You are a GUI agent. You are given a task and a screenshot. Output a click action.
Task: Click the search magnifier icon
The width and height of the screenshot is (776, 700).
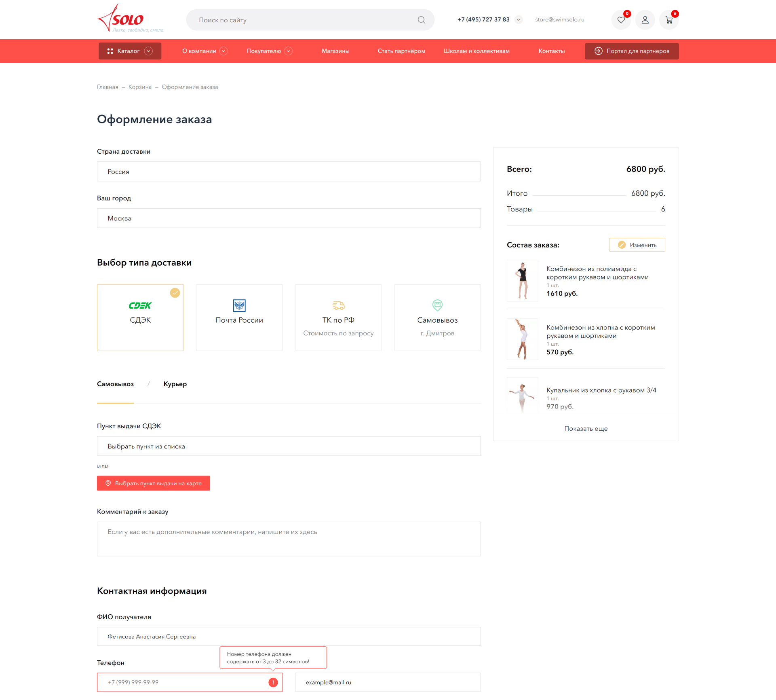coord(421,20)
